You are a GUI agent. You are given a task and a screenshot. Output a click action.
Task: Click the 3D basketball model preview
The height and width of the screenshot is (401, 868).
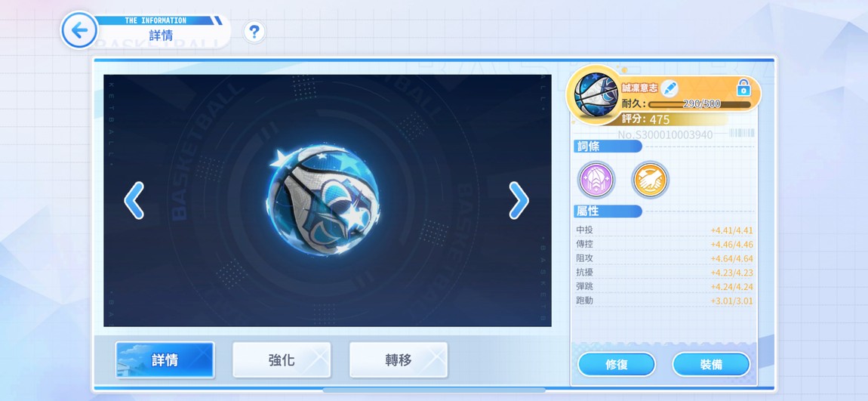click(x=323, y=200)
